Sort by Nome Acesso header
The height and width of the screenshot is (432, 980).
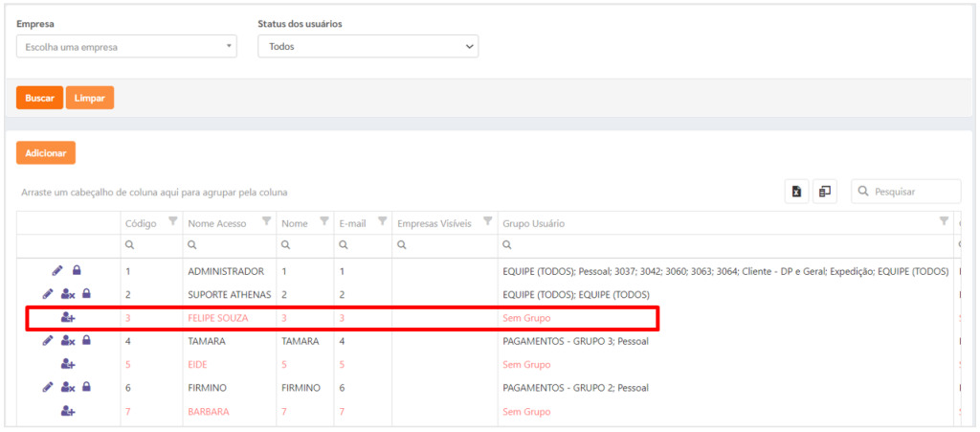coord(217,223)
